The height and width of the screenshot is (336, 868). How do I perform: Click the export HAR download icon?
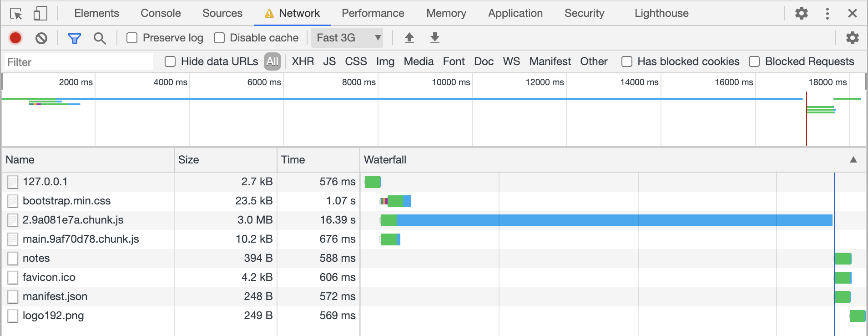coord(434,38)
